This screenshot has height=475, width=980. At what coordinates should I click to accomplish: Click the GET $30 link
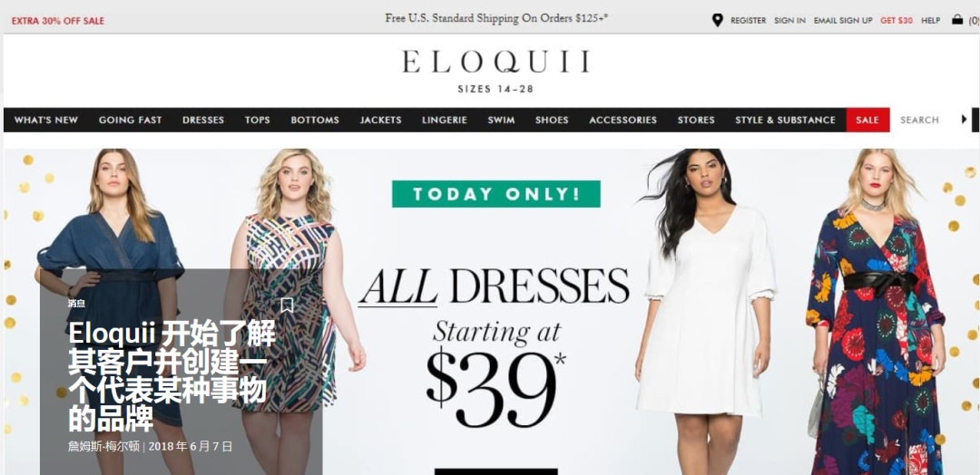pos(897,21)
